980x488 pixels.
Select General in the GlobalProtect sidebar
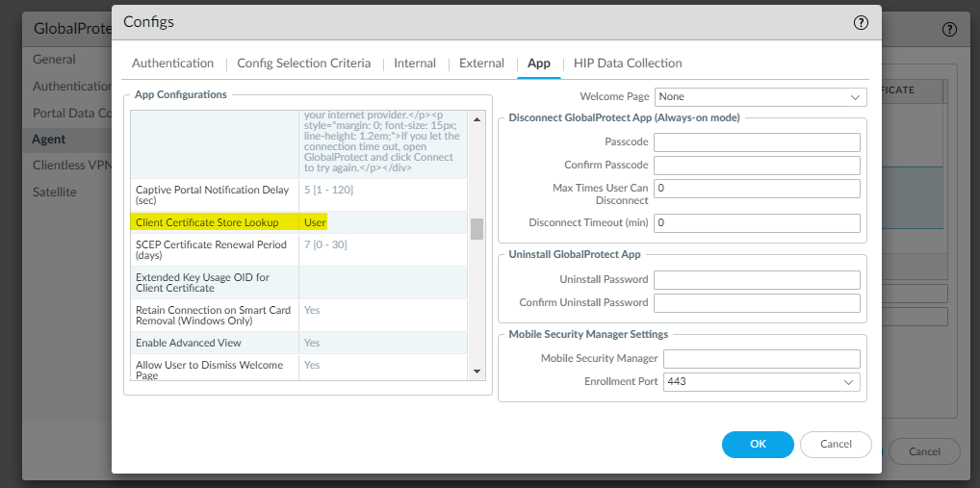click(x=54, y=60)
